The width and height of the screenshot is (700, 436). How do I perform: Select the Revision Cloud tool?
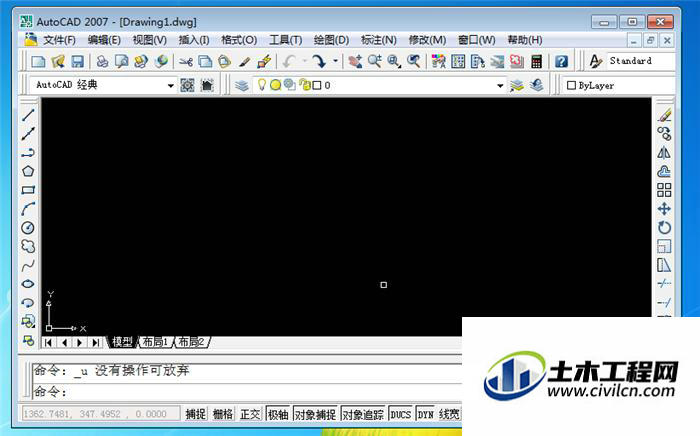[x=28, y=246]
